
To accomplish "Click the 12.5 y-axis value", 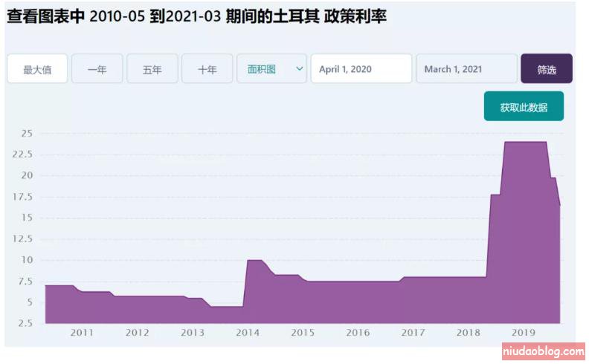I will pyautogui.click(x=22, y=238).
